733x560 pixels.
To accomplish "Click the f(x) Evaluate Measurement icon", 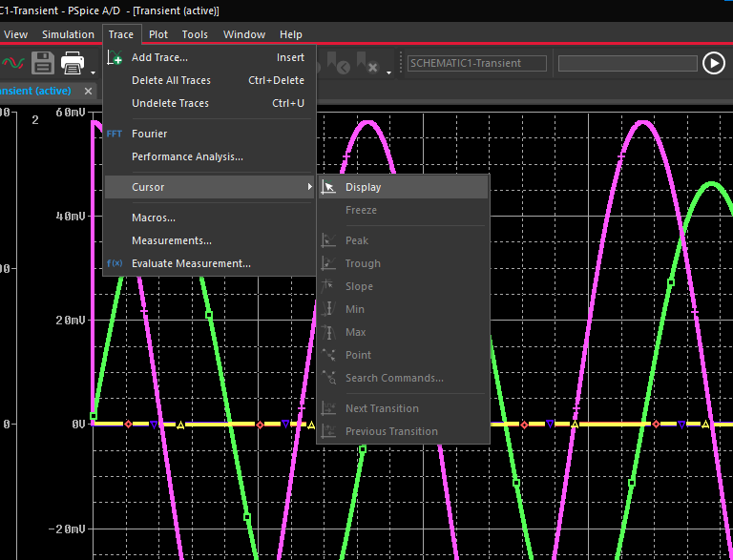I will [x=115, y=263].
